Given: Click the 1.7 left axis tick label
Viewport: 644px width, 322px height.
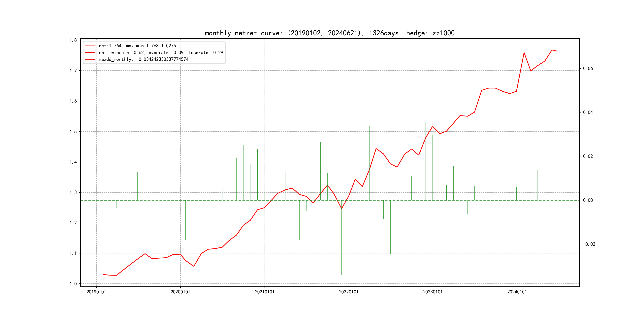Looking at the screenshot, I should pyautogui.click(x=73, y=71).
